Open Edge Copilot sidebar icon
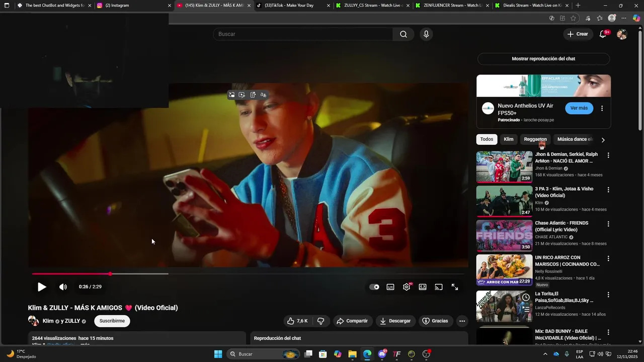Image resolution: width=644 pixels, height=362 pixels. click(636, 18)
